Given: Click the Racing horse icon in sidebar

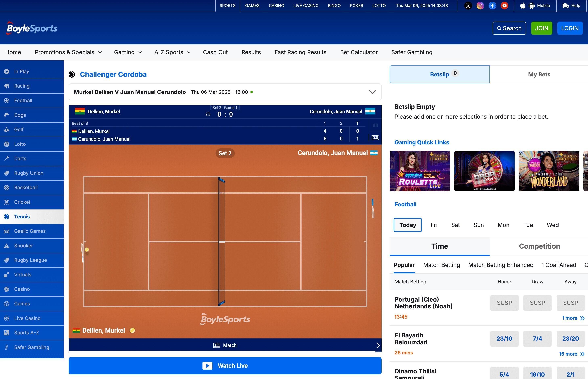Looking at the screenshot, I should pyautogui.click(x=7, y=86).
